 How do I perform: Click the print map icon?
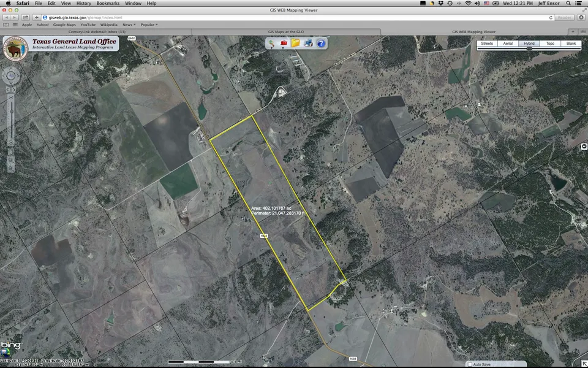(x=309, y=43)
